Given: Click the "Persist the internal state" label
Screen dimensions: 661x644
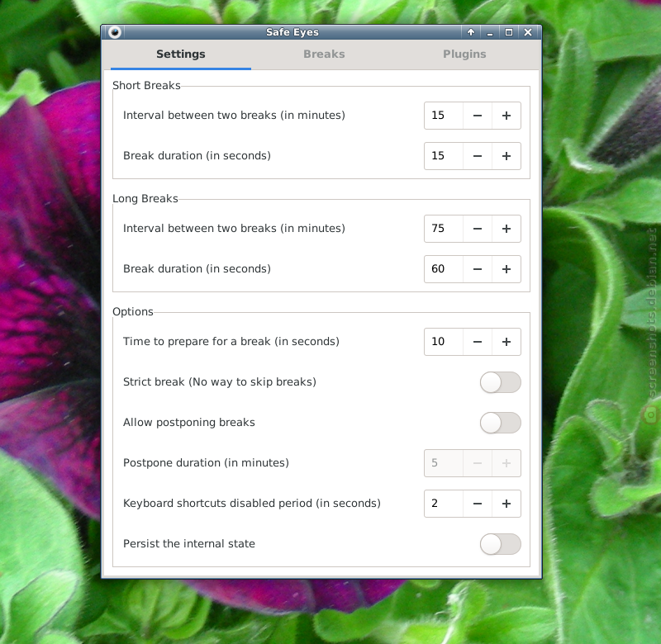Looking at the screenshot, I should [189, 544].
